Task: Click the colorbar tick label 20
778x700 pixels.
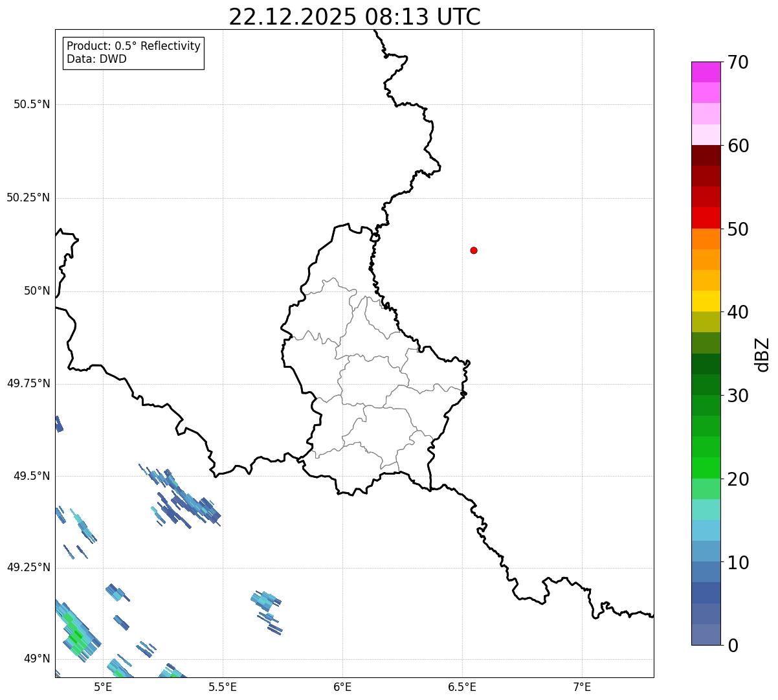Action: 738,479
